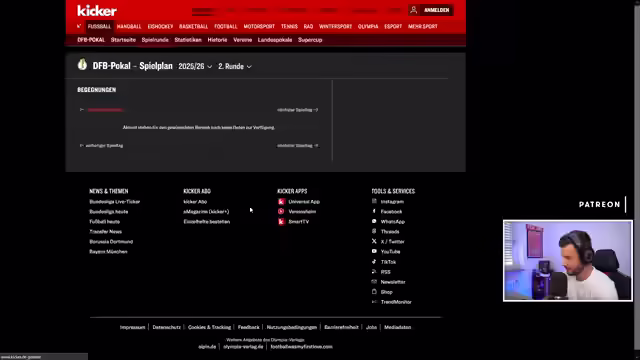Click the kicker logo in the header
Screen dimensions: 640x360
97,11
